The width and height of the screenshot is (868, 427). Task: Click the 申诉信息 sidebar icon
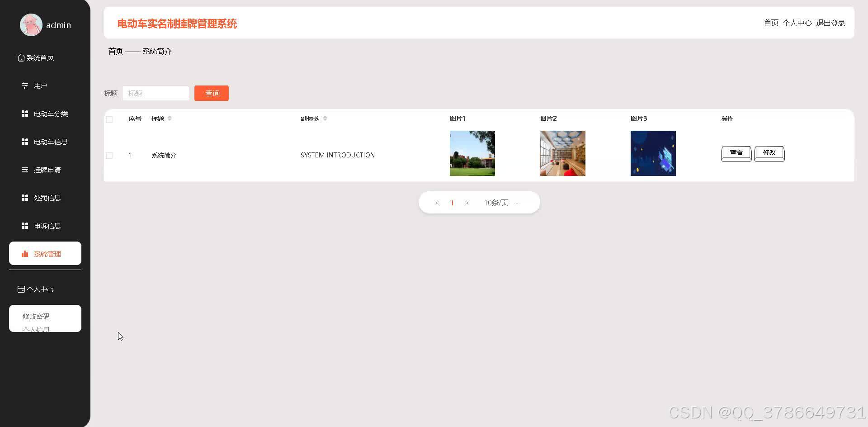point(25,226)
